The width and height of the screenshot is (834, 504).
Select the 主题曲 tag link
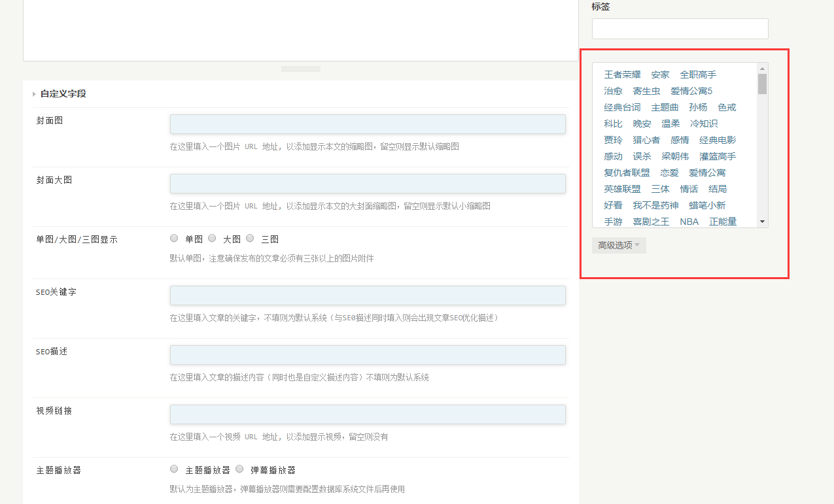[665, 107]
